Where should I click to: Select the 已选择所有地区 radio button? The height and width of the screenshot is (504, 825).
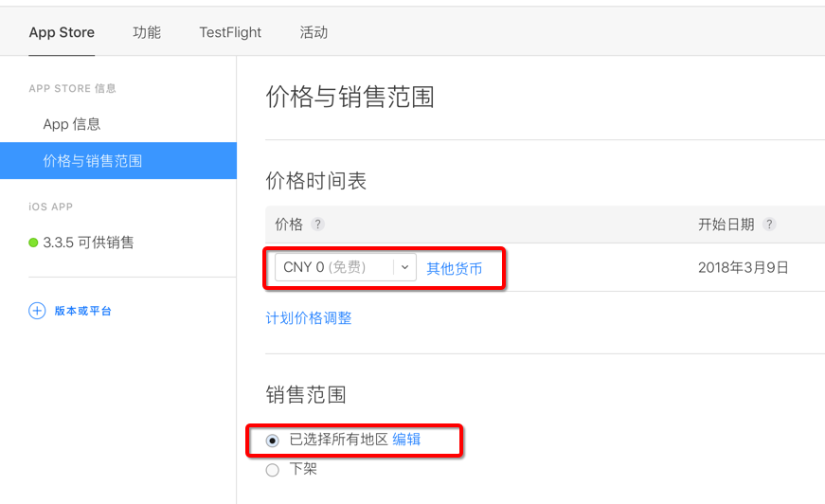[272, 441]
